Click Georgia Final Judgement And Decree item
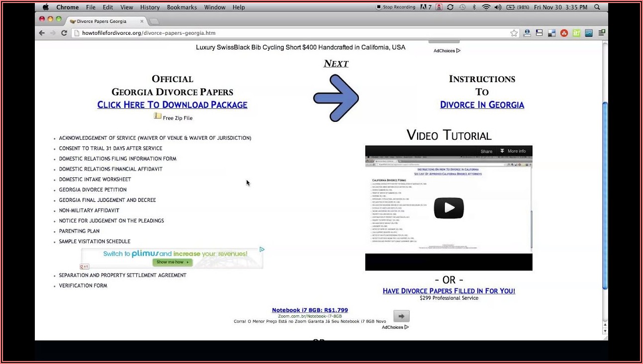The image size is (643, 364). (107, 200)
